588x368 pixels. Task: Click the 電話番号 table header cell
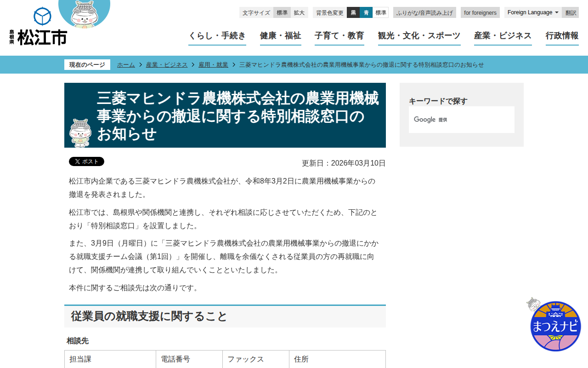tap(189, 359)
